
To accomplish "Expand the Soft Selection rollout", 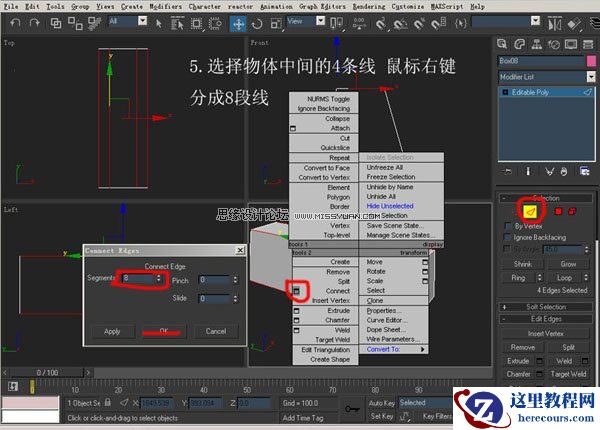I will coord(546,307).
